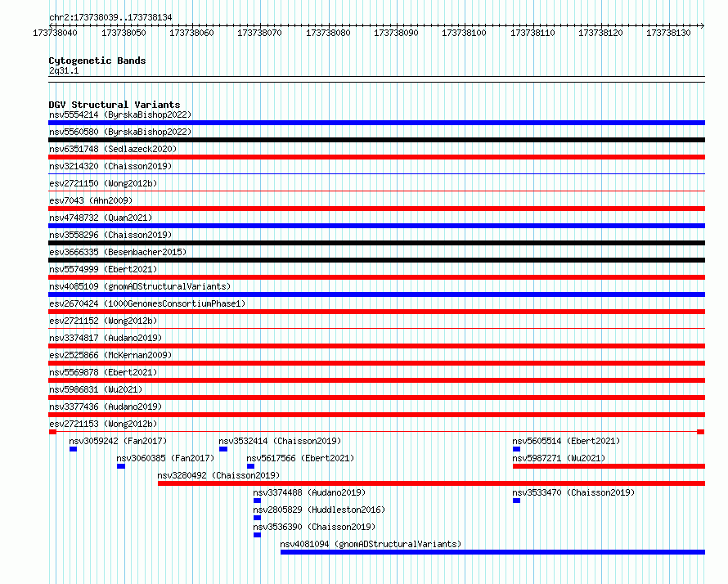The height and width of the screenshot is (584, 728).
Task: Open nsv3533470 (Chaisson2019) label
Action: pyautogui.click(x=573, y=492)
